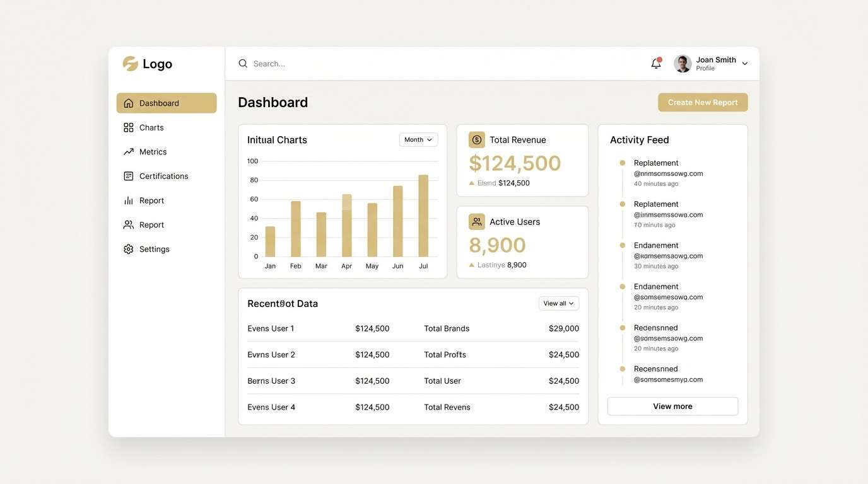868x484 pixels.
Task: Click the Create New Report button
Action: click(703, 101)
